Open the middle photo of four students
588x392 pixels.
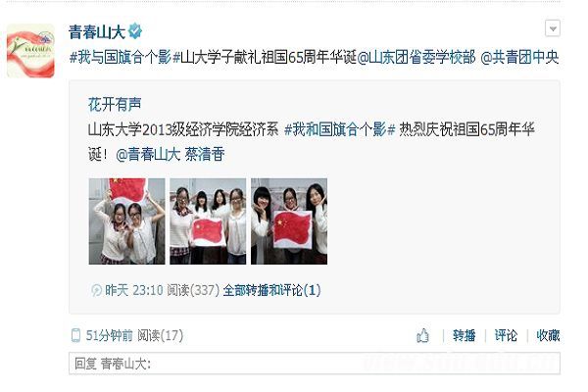pos(208,221)
